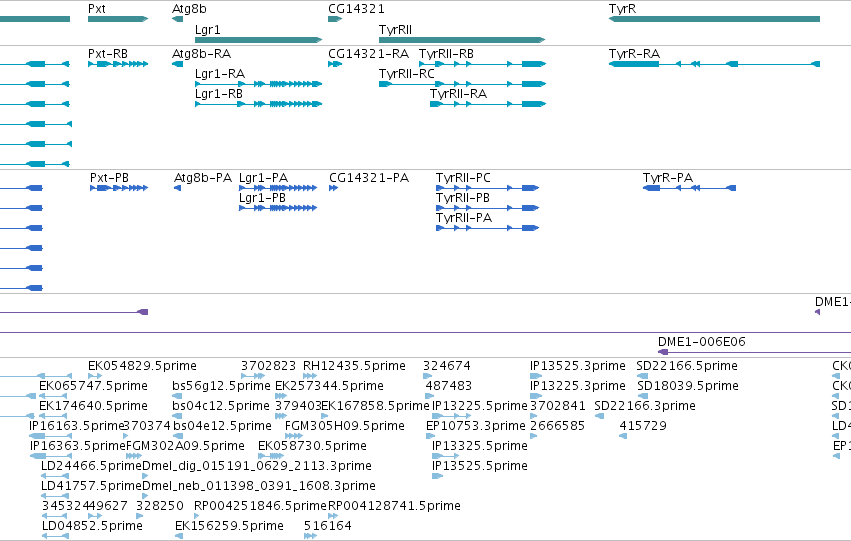Image resolution: width=851 pixels, height=541 pixels.
Task: Select transcript TyrRII-RB
Action: 482,64
